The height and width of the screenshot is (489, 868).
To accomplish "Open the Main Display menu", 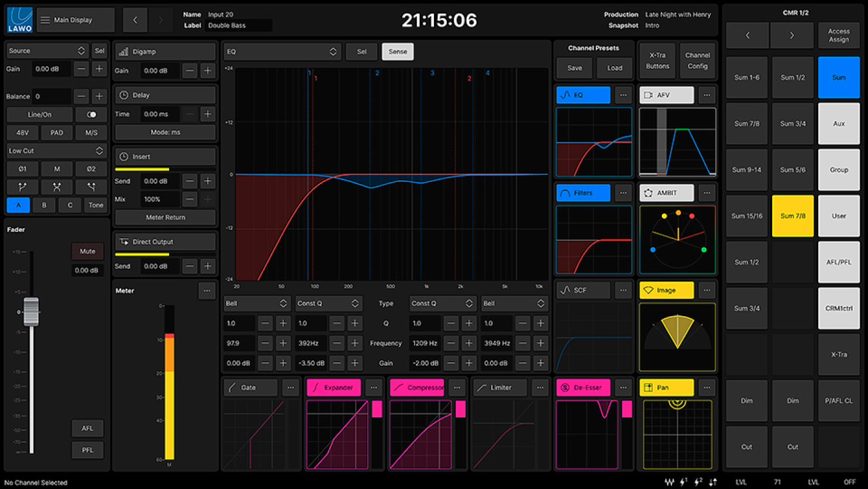I will 75,20.
